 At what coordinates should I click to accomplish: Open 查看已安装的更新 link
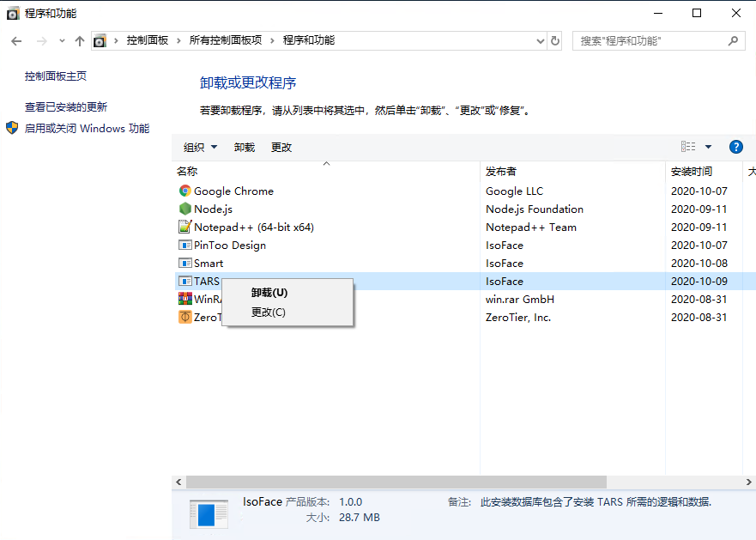point(66,106)
